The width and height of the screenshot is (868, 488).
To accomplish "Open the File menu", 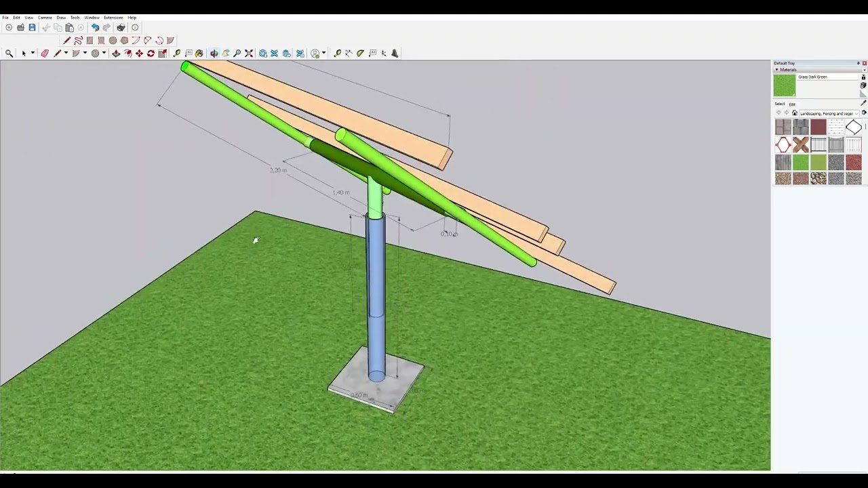I will click(x=5, y=18).
